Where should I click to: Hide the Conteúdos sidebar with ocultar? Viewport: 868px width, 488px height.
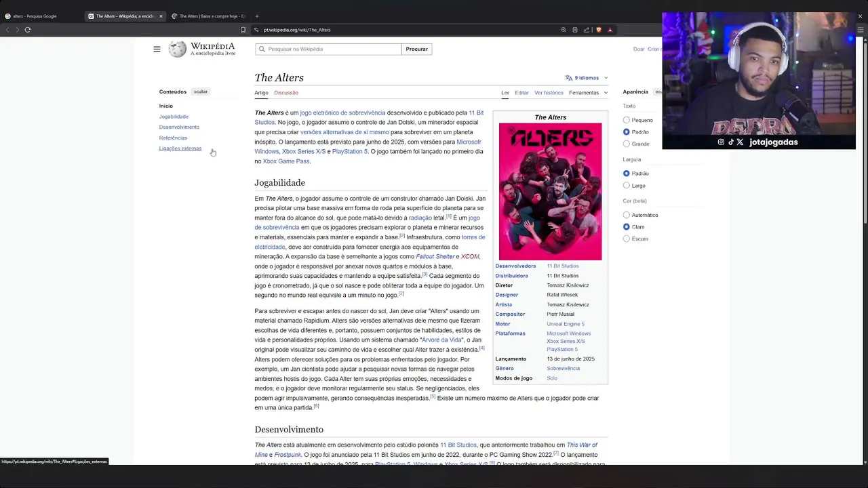coord(201,91)
